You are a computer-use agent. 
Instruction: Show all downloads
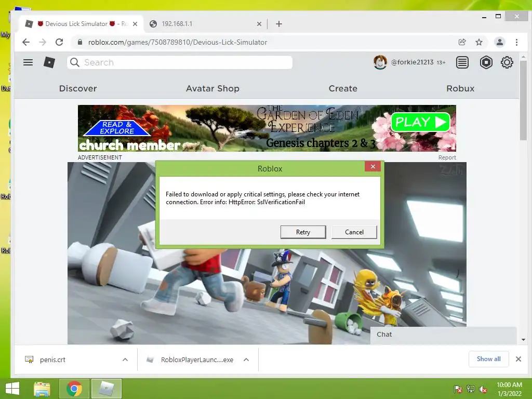(488, 359)
